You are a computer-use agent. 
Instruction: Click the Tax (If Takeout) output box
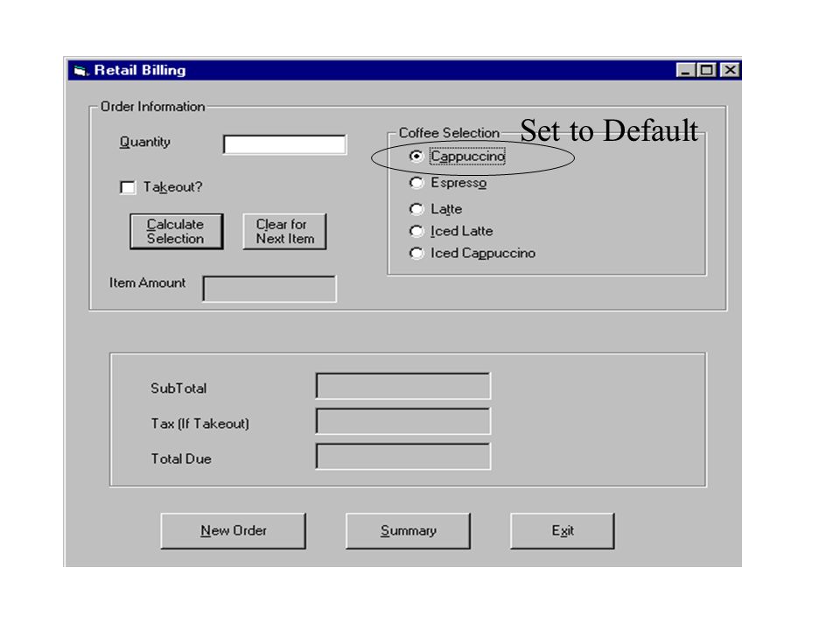[x=402, y=421]
